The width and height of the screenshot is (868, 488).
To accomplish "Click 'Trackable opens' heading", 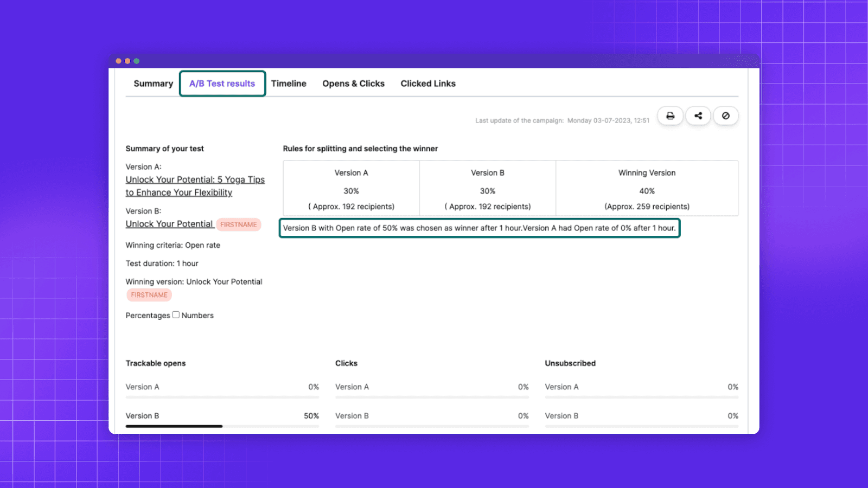I will tap(156, 363).
